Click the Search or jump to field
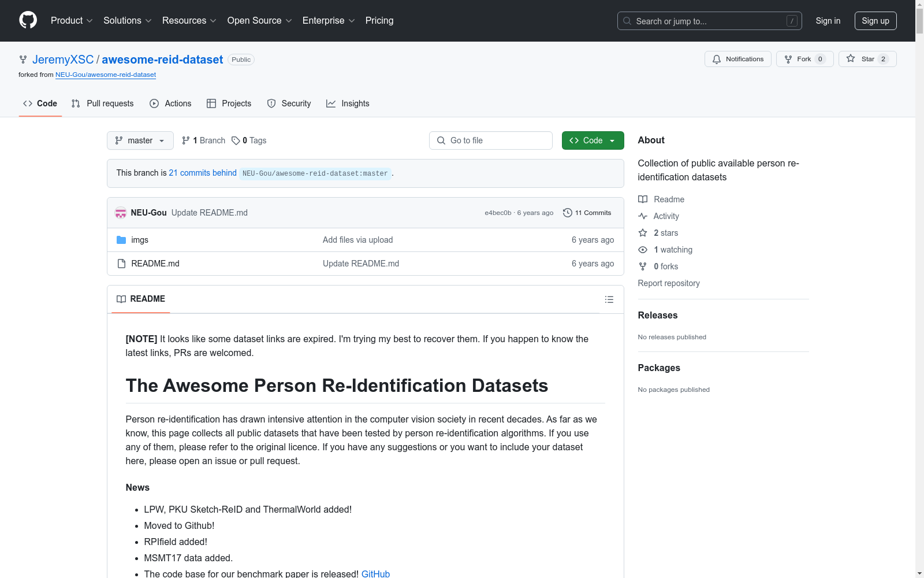The height and width of the screenshot is (578, 924). pos(710,21)
